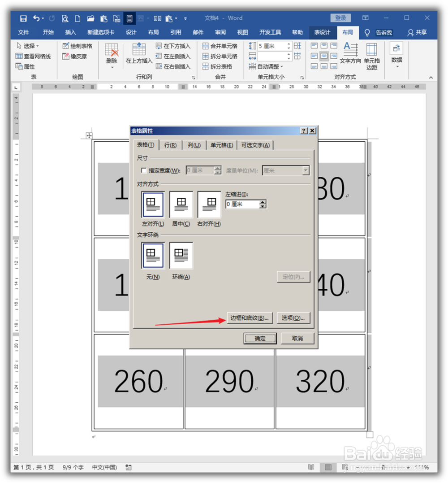The image size is (448, 483).
Task: Switch to the Alt Text tab
Action: coord(255,145)
